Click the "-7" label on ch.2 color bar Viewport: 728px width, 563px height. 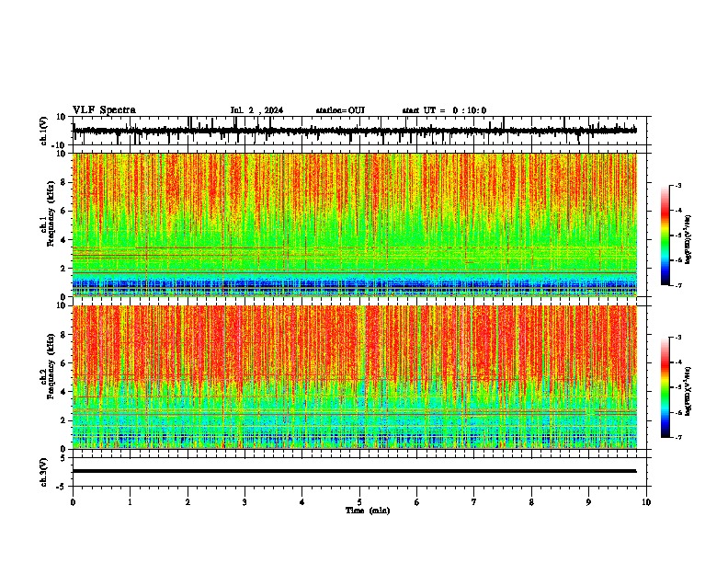coord(677,437)
